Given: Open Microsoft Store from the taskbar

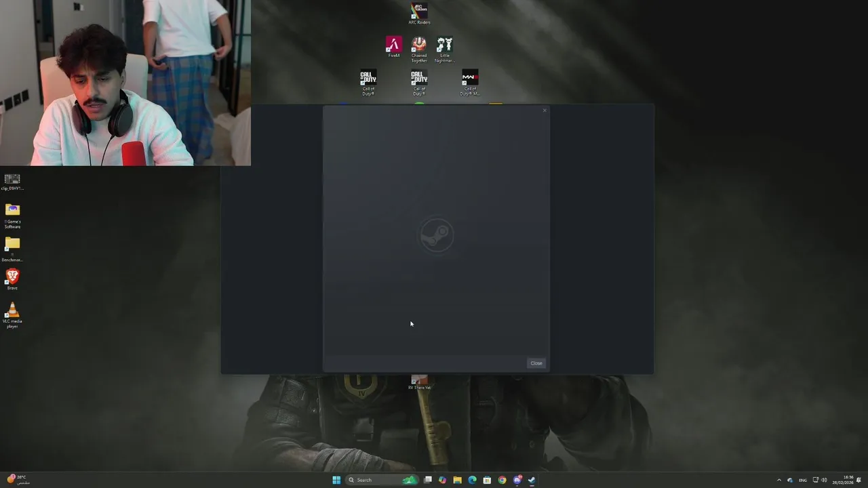Looking at the screenshot, I should [487, 480].
